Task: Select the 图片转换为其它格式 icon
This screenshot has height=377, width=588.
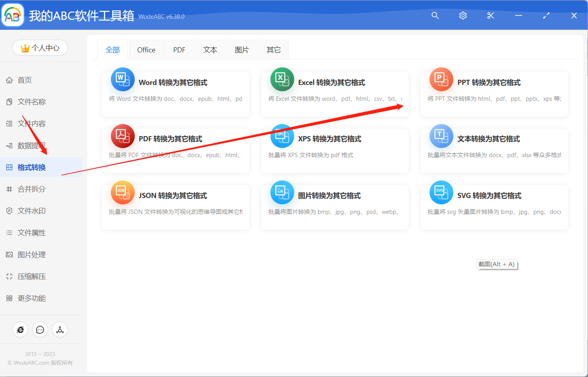Action: pyautogui.click(x=282, y=192)
